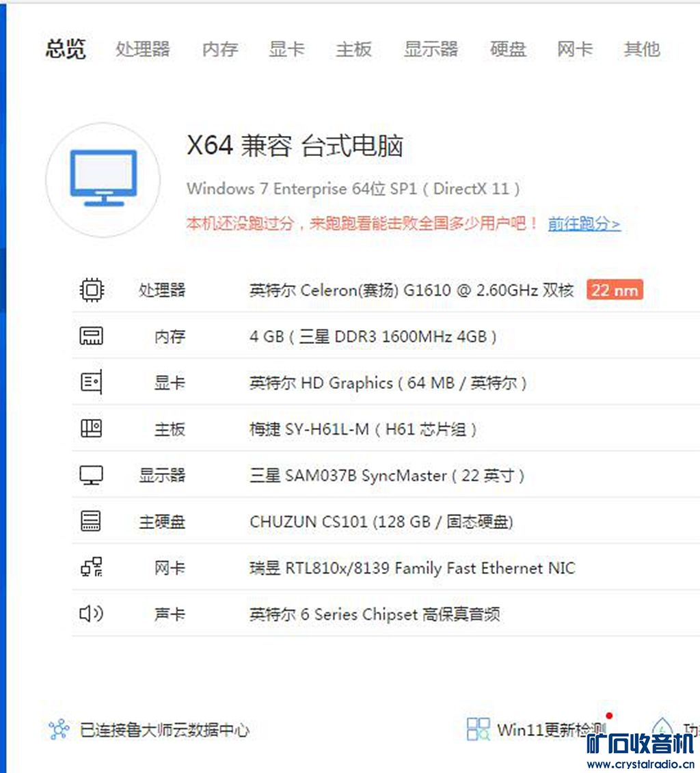Switch to the 显示器 tab
Viewport: 700px width, 773px height.
coord(431,49)
